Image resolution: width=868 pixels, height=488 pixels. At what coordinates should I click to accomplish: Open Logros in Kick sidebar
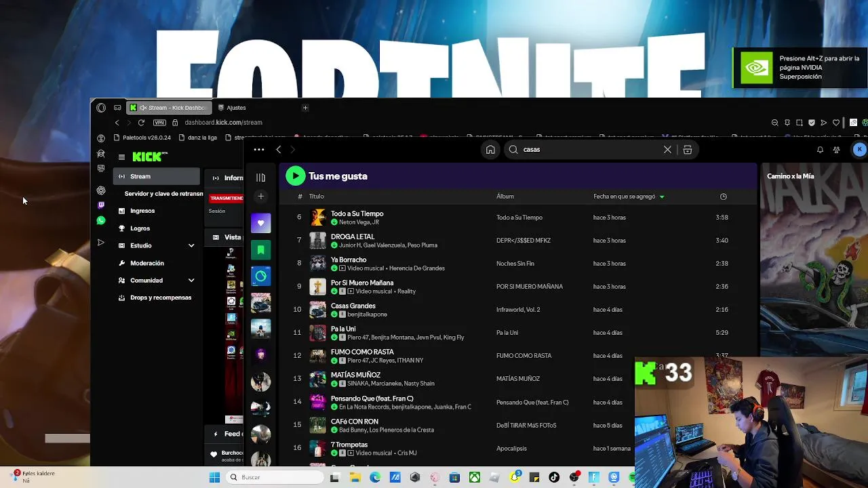tap(140, 228)
